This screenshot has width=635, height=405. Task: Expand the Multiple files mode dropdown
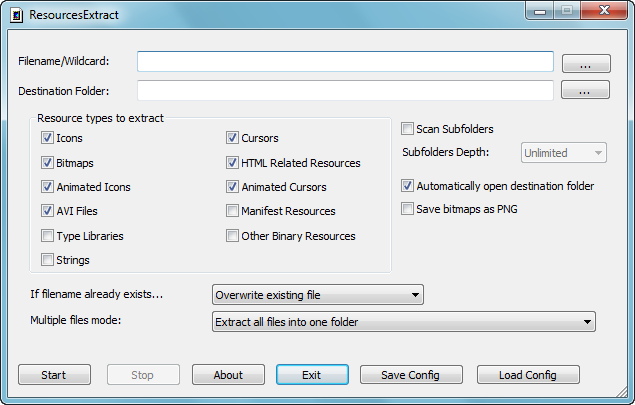click(404, 322)
